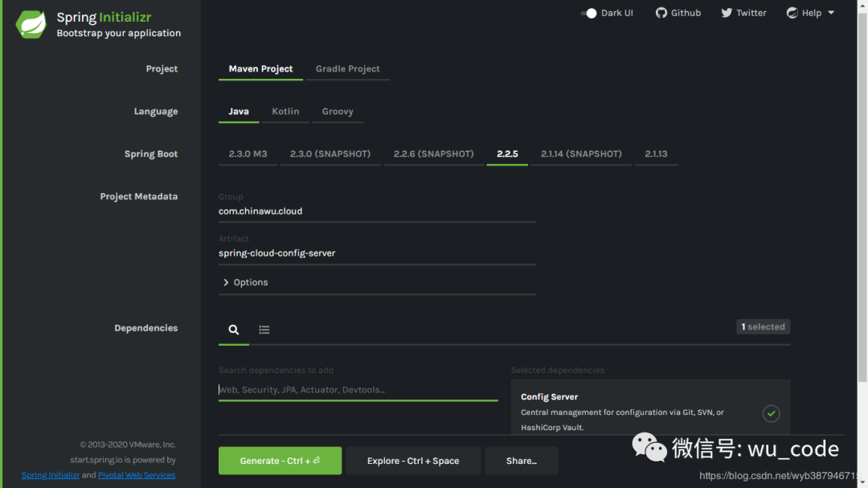Click Explore - Ctrl + Space button
This screenshot has height=488, width=868.
[413, 461]
